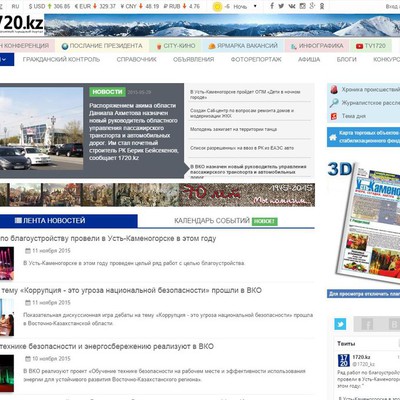400x400 pixels.
Task: Open the TV1720 section
Action: (371, 46)
